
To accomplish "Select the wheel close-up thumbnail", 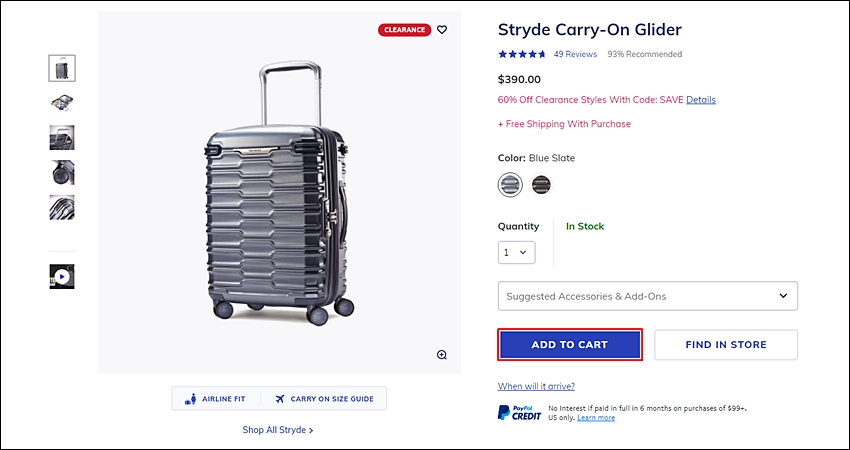I will point(62,172).
